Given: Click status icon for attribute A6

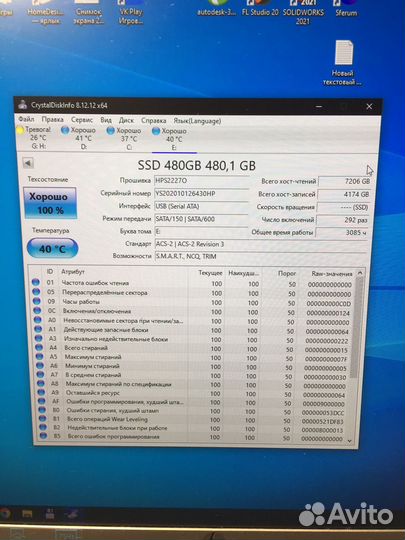Looking at the screenshot, I should click(40, 365).
